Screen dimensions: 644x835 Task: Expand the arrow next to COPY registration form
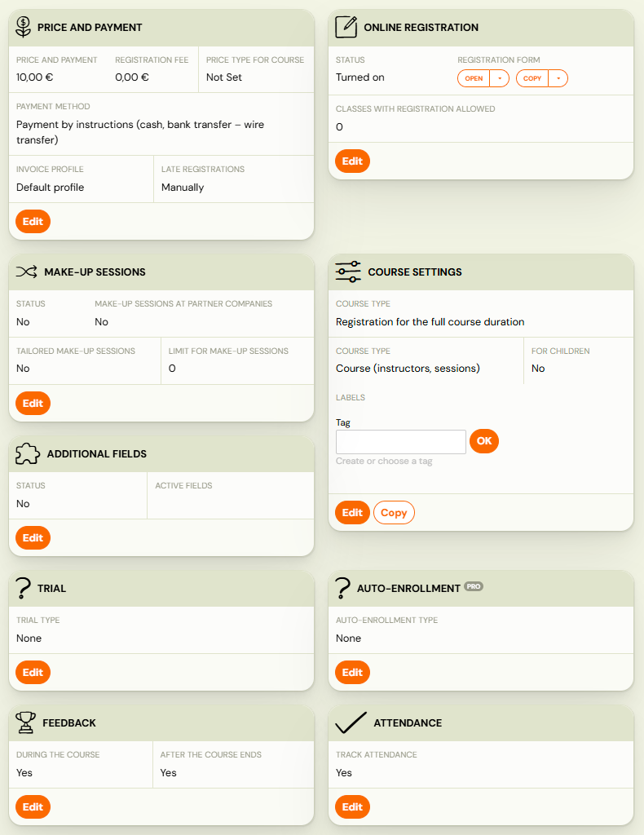(558, 78)
